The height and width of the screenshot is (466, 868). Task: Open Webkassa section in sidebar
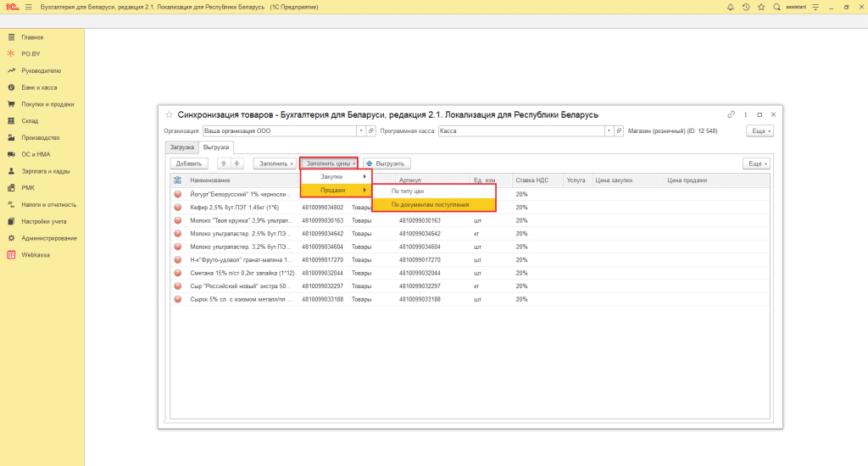tap(36, 254)
